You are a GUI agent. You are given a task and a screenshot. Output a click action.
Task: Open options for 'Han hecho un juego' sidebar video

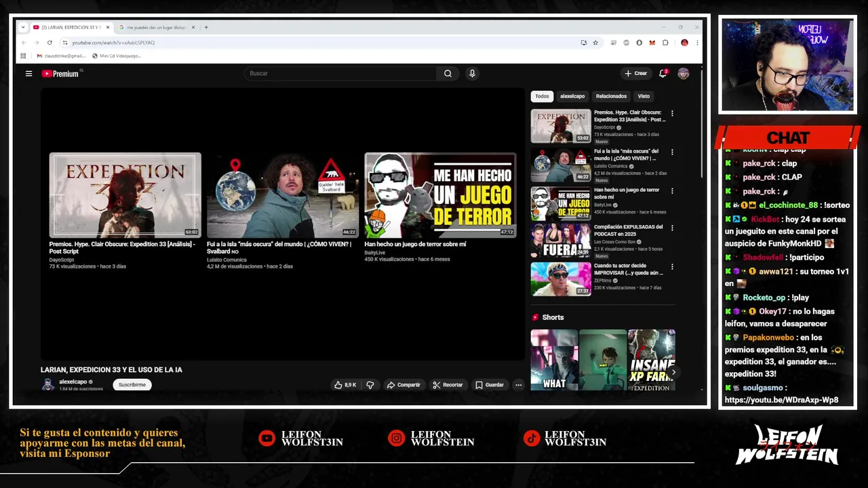click(672, 190)
